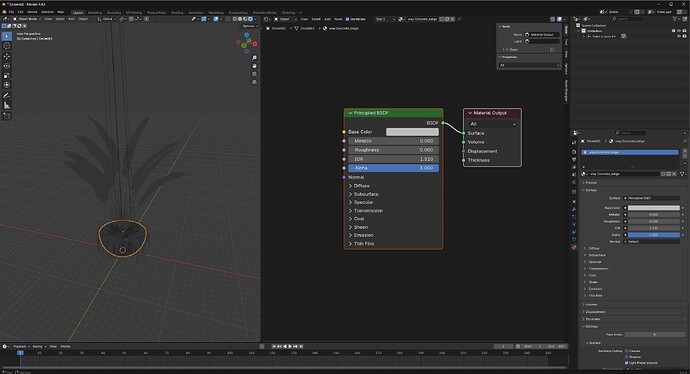Click the viewport zoom magnifier icon
This screenshot has width=690, height=374.
pos(254,58)
